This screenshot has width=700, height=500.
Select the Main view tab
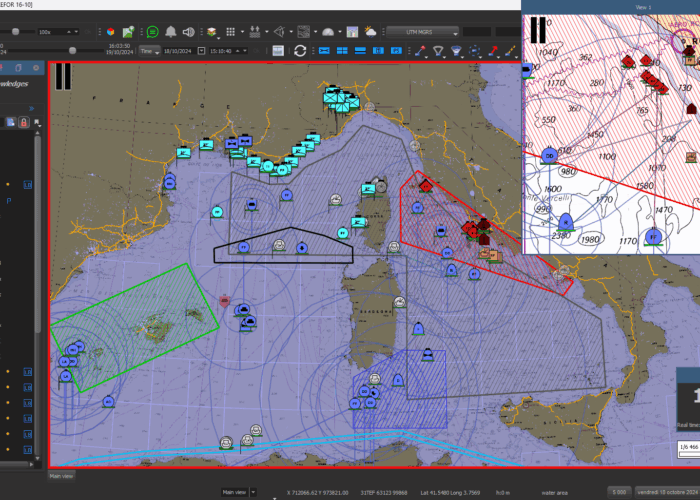tap(61, 476)
